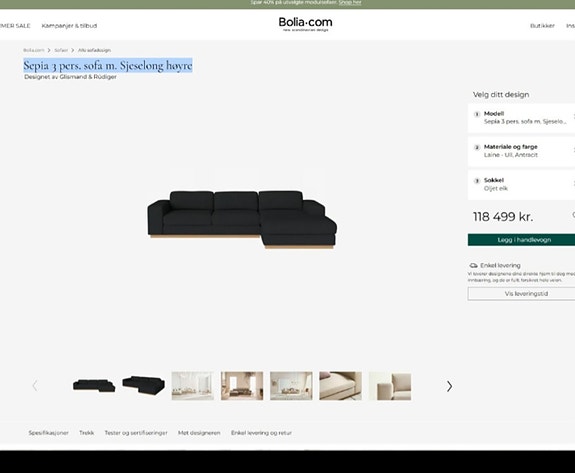Select fifth thumbnail, room with wall decor
Image resolution: width=575 pixels, height=473 pixels.
[x=291, y=386]
